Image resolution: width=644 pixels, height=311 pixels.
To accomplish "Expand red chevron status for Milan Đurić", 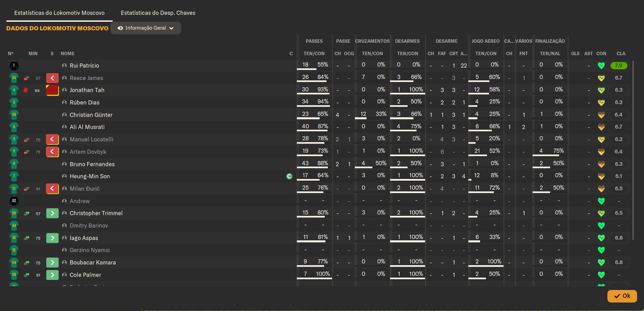I will click(x=52, y=189).
